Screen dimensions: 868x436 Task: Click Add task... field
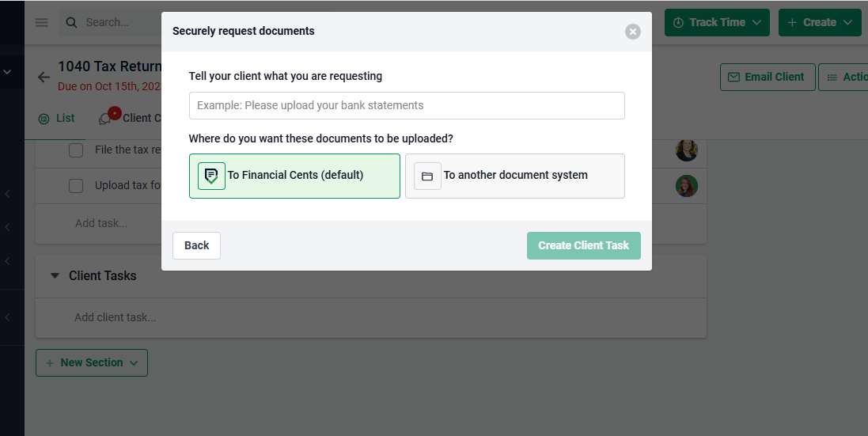coord(101,223)
